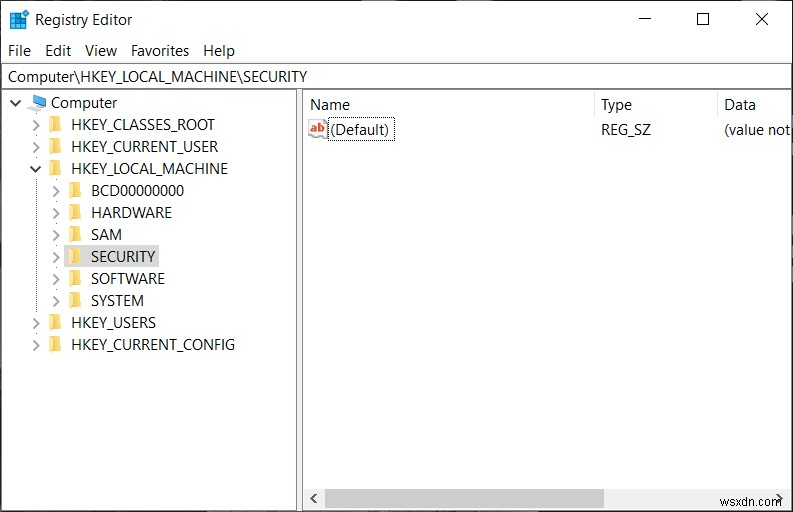793x512 pixels.
Task: Open the File menu
Action: click(19, 51)
